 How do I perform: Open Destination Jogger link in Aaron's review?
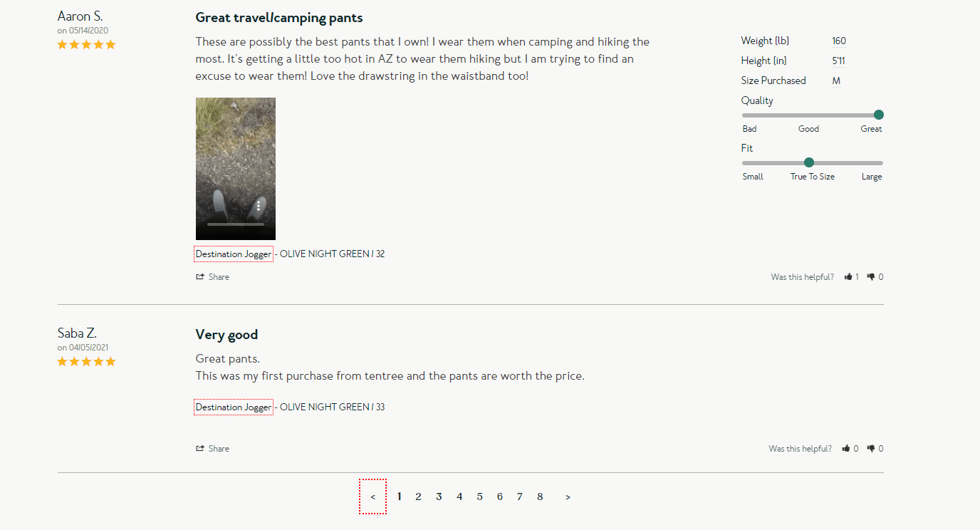(234, 254)
